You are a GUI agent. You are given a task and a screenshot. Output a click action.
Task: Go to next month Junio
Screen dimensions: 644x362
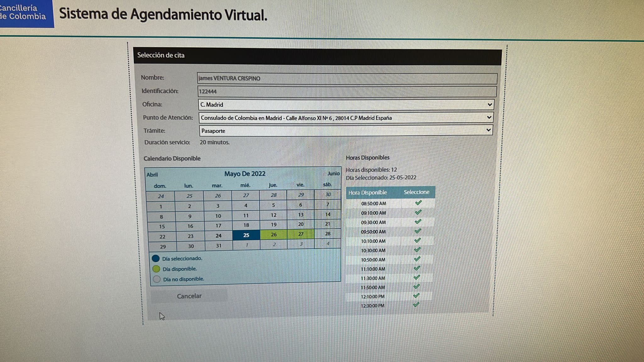333,173
